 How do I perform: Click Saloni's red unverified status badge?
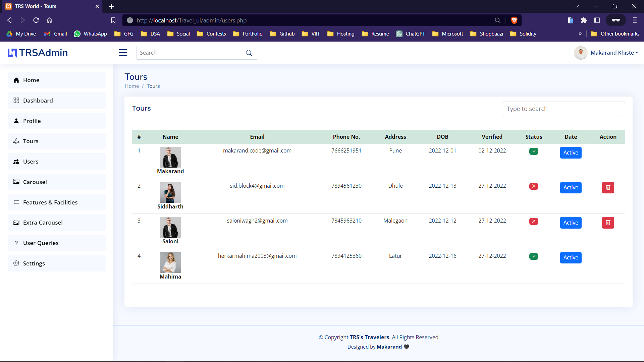click(x=534, y=221)
